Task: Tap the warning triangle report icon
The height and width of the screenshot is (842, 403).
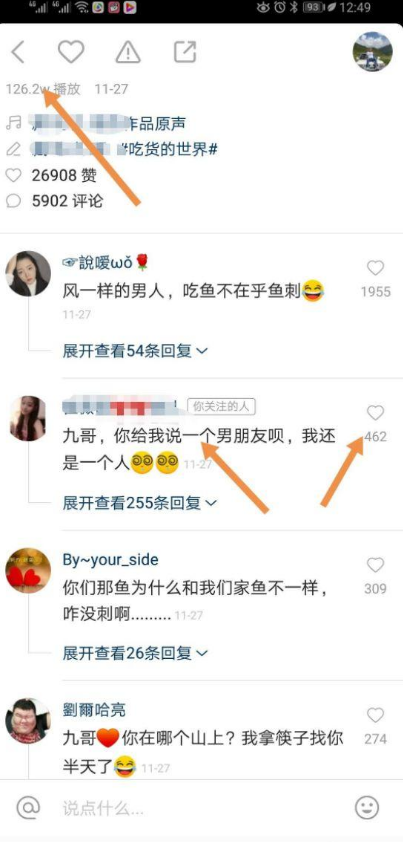Action: point(128,53)
